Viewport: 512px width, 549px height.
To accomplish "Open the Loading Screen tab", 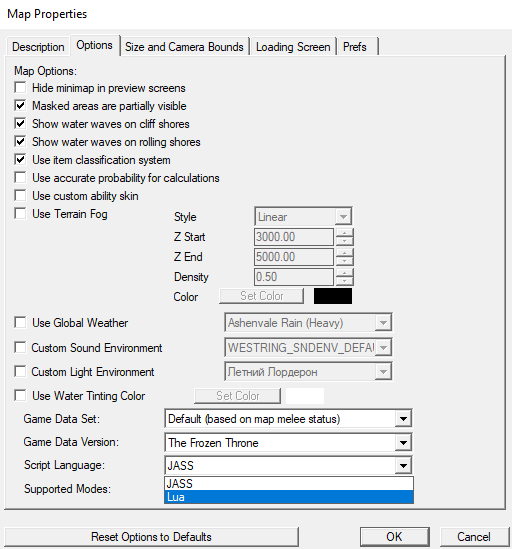I will (x=293, y=47).
